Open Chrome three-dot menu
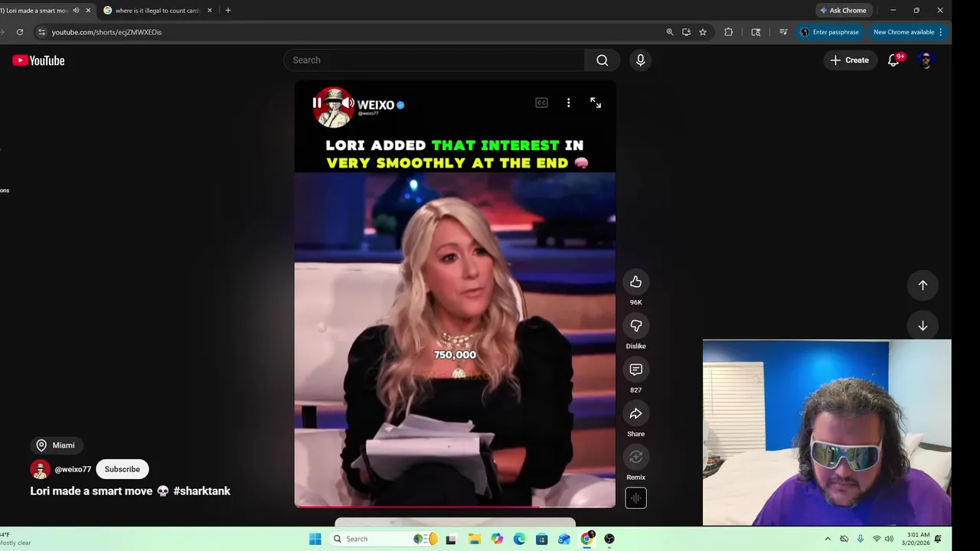 940,32
